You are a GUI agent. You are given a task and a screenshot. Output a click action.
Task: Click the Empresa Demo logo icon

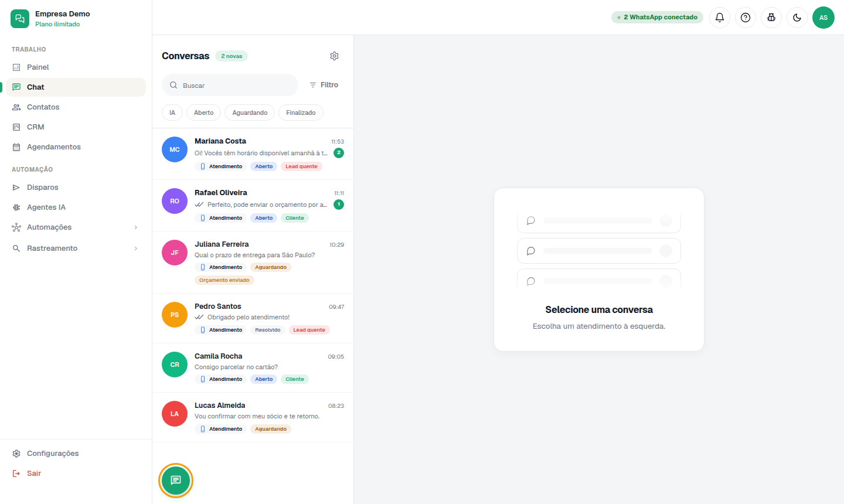[x=20, y=19]
